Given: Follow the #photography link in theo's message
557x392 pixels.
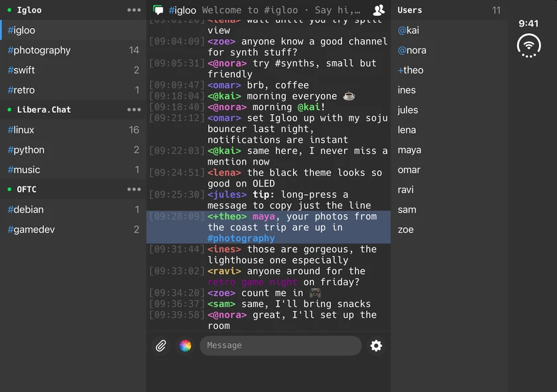Looking at the screenshot, I should pos(241,238).
